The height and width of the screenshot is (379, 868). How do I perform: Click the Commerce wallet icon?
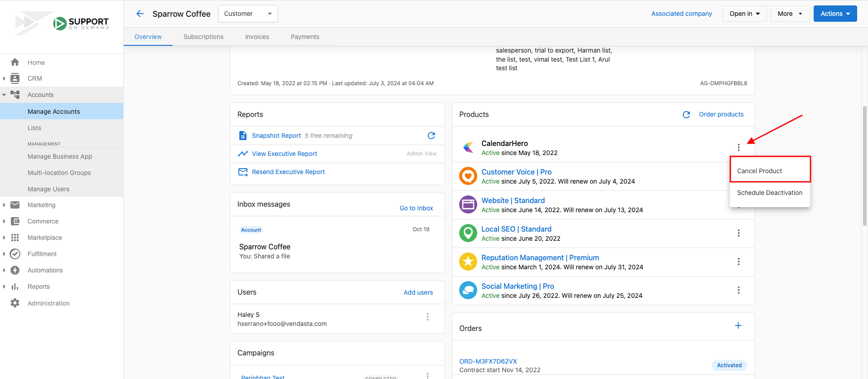point(15,221)
